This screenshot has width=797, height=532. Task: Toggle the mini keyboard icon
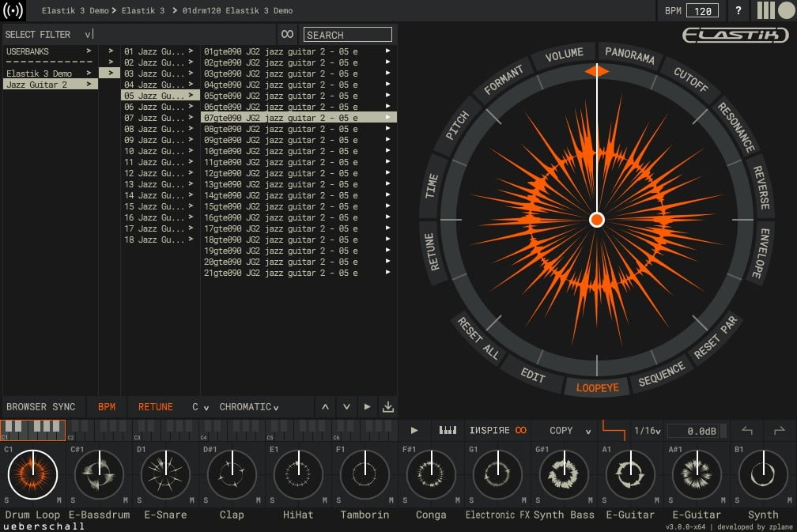point(448,430)
